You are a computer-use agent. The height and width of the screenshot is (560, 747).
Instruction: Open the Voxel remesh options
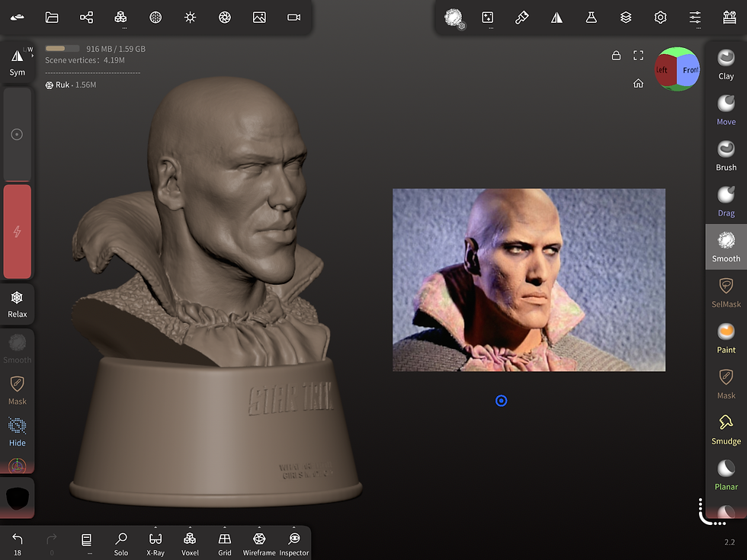[x=190, y=544]
